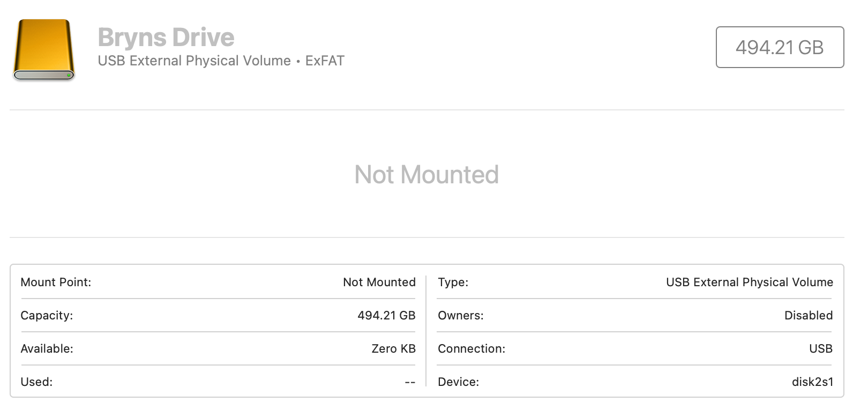Click the Owners label

click(x=460, y=316)
